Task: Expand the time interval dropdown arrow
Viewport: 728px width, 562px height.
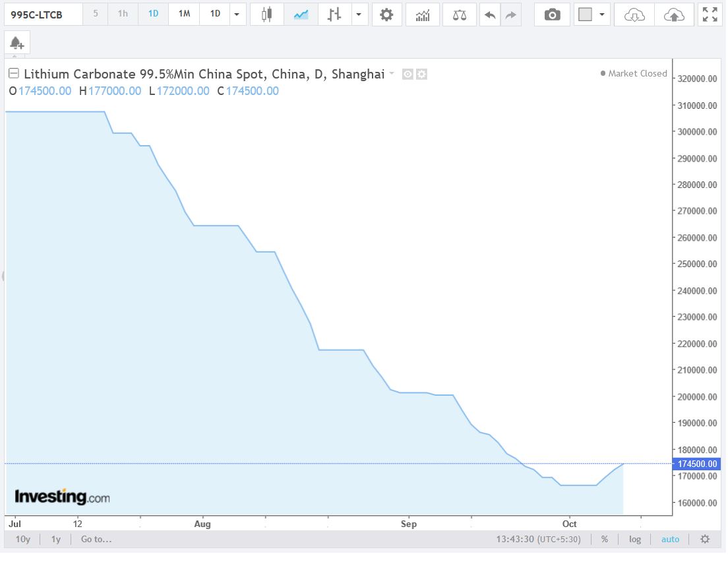Action: point(237,14)
